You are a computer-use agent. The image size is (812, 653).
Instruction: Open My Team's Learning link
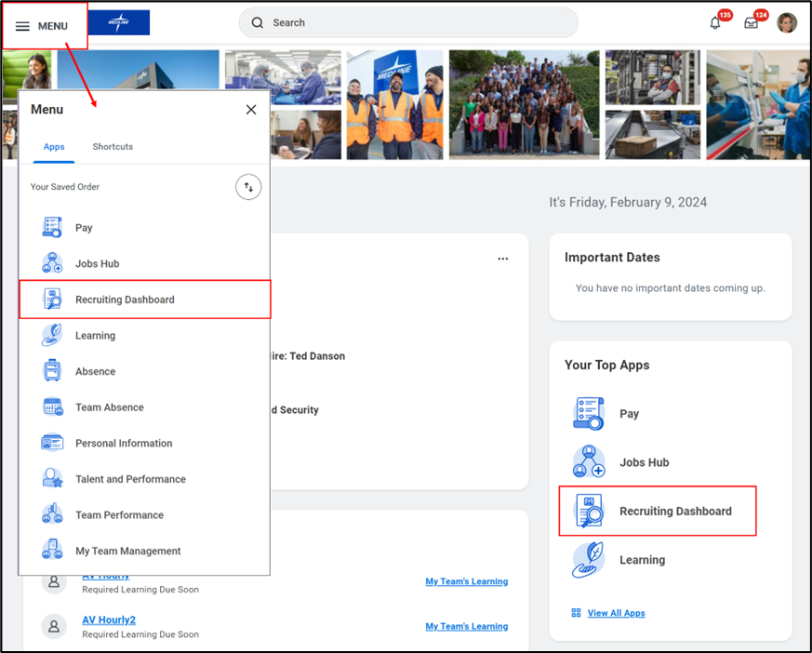(x=466, y=581)
